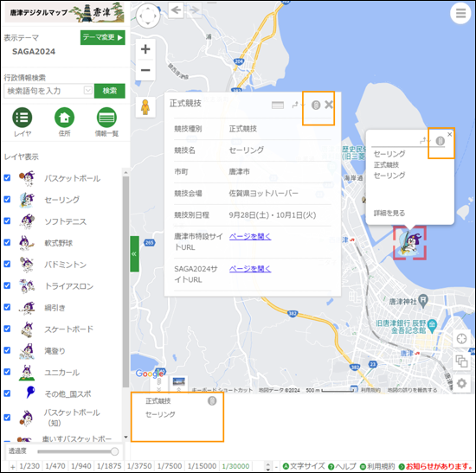The image size is (476, 473).
Task: Collapse the left side panel with « tab
Action: tap(134, 254)
